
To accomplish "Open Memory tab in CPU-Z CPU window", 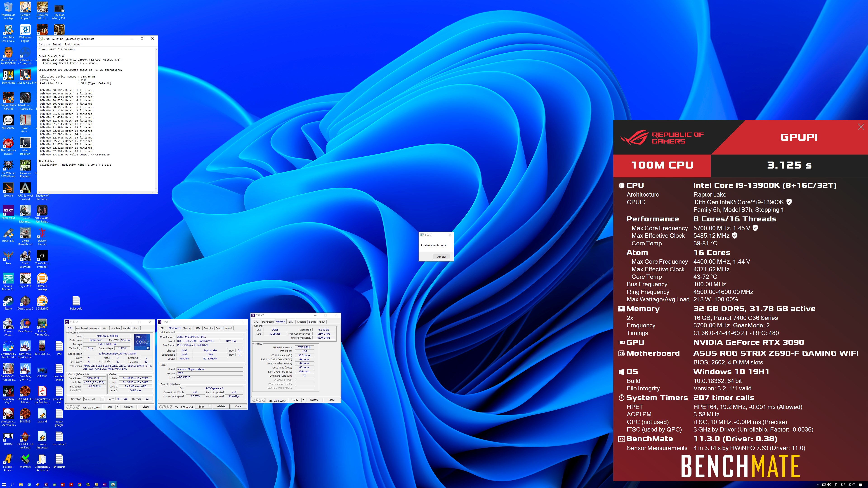I will 94,328.
